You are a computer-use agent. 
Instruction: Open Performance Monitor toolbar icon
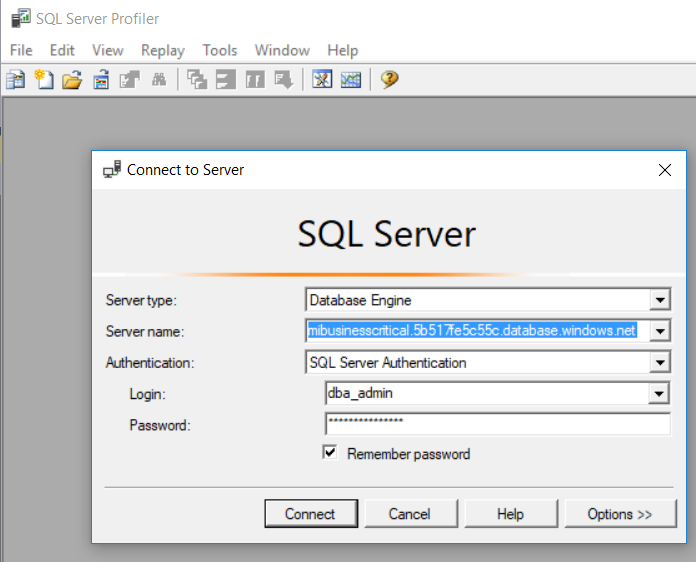(x=350, y=80)
